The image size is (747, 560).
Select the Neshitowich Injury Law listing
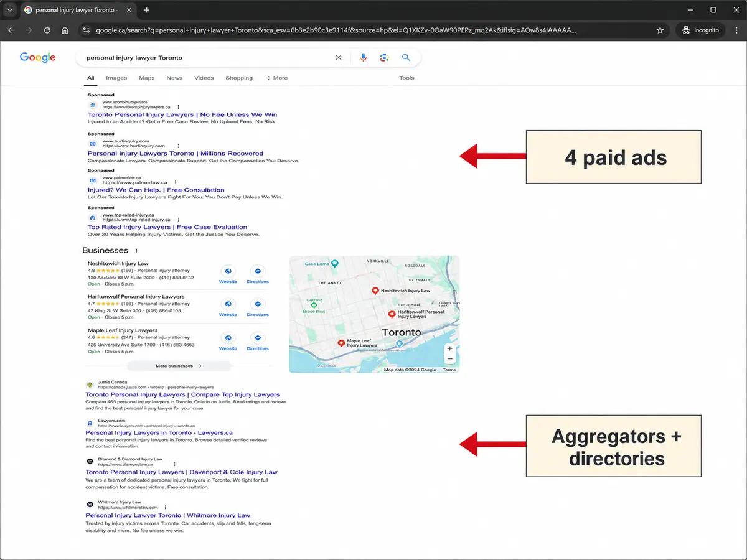pos(118,263)
